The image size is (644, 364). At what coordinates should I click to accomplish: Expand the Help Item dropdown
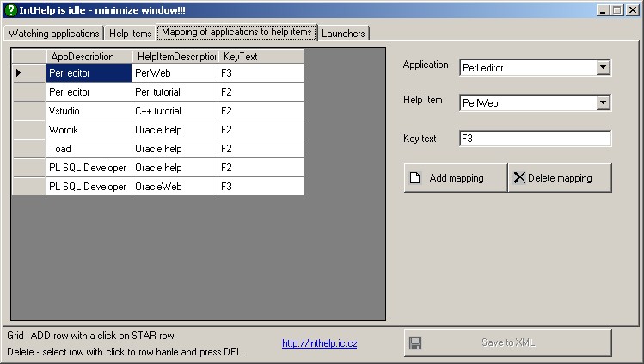(x=603, y=103)
